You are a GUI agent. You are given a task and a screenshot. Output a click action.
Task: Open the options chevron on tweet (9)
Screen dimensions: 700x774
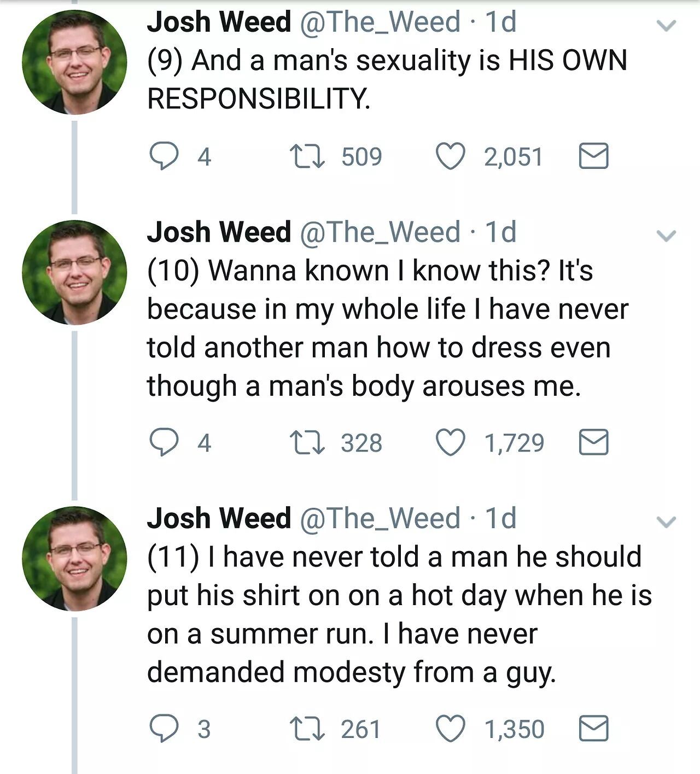point(666,25)
